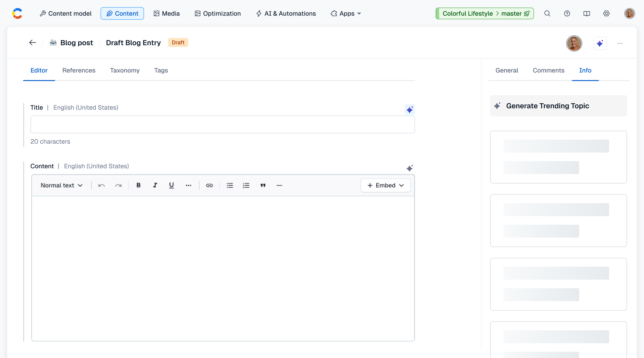Open the Embed dropdown
The image size is (644, 358).
[x=385, y=185]
